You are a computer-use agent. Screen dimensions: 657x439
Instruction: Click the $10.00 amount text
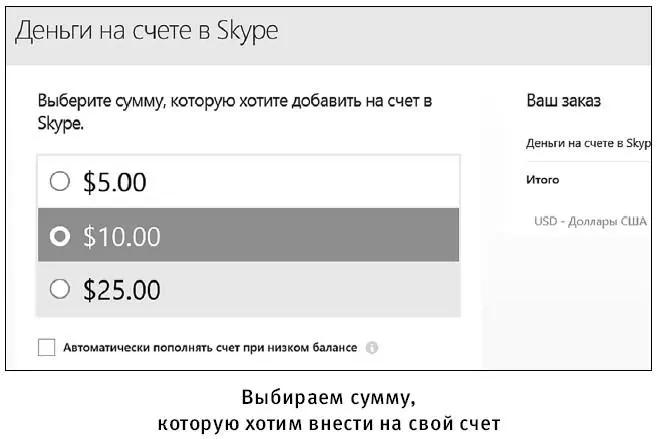tap(122, 236)
